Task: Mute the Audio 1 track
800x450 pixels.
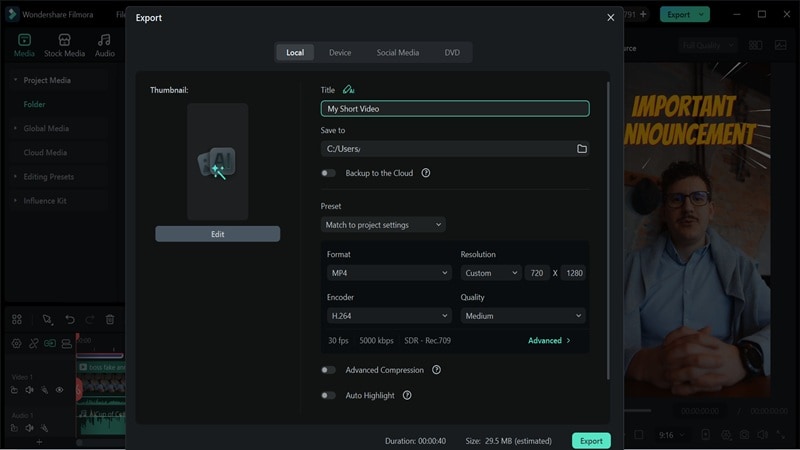Action: point(30,428)
